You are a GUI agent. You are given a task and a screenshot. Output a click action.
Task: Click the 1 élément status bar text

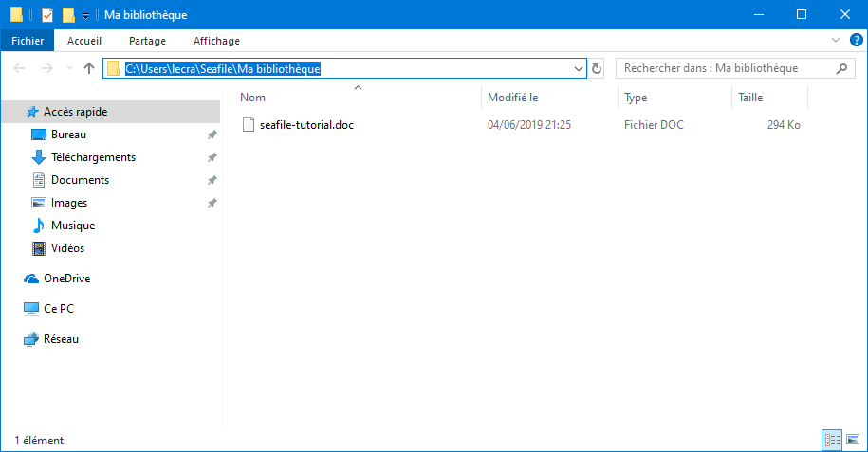39,441
